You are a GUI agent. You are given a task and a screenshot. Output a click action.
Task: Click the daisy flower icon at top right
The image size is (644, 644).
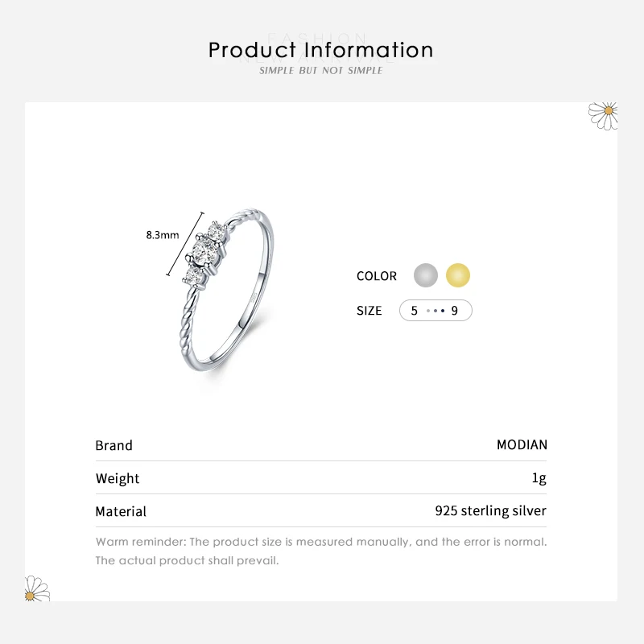[x=604, y=114]
